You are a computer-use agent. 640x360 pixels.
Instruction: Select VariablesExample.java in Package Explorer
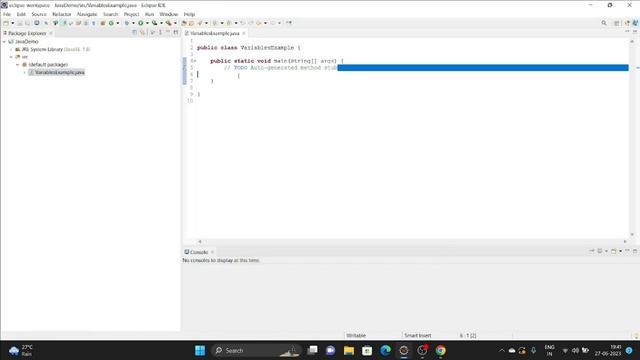click(x=57, y=72)
